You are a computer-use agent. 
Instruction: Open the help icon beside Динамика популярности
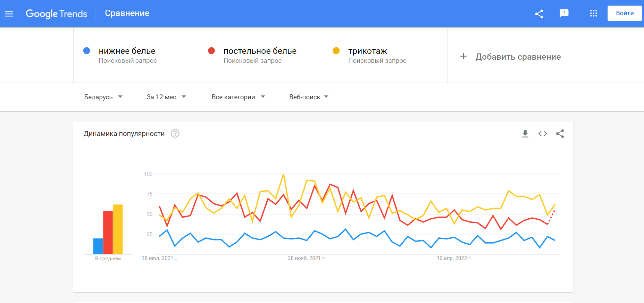click(175, 133)
